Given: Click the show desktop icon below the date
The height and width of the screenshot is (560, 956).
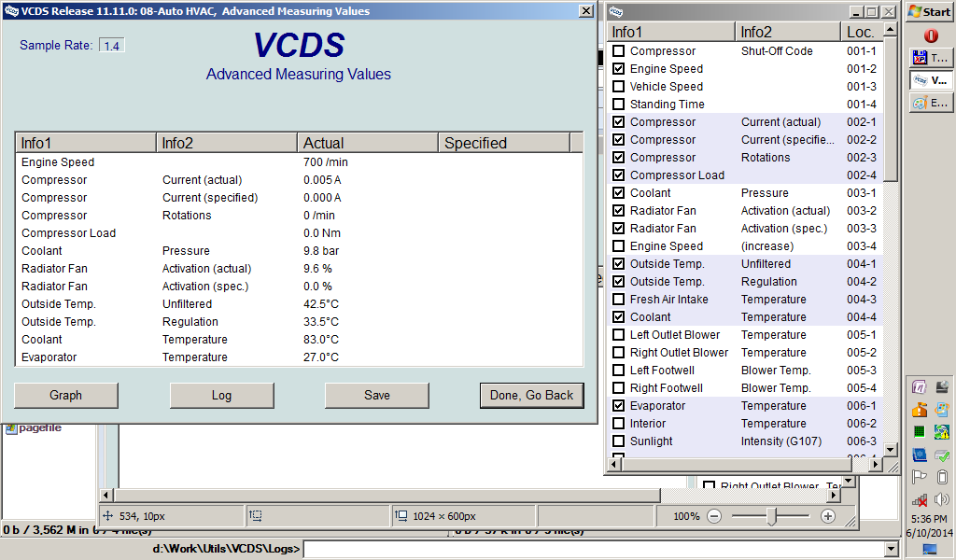Looking at the screenshot, I should (930, 550).
